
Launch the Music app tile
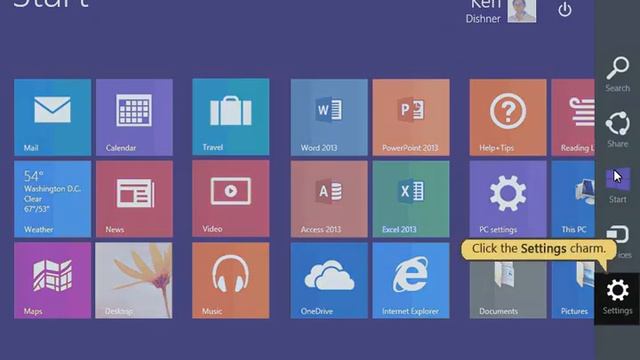(x=231, y=281)
